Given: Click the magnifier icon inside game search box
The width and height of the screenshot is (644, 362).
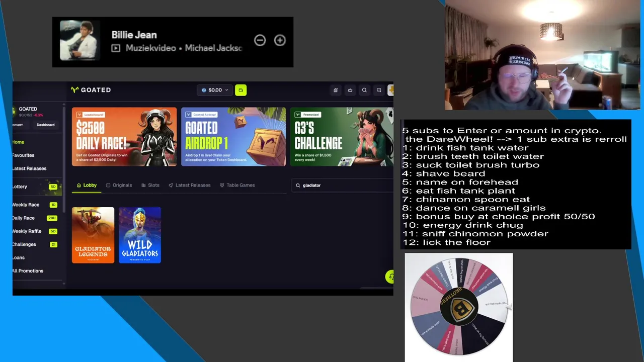Looking at the screenshot, I should point(298,186).
